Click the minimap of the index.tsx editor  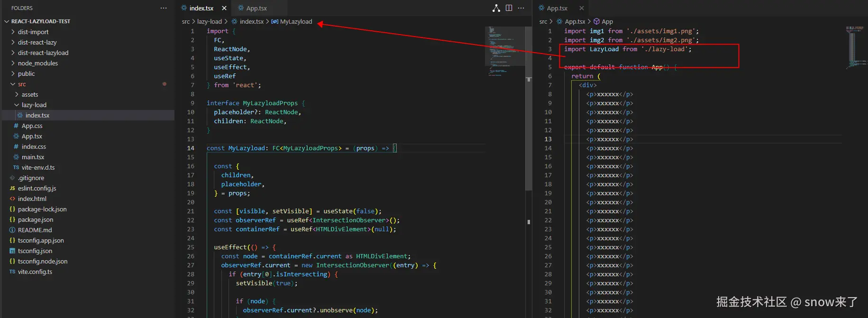click(504, 51)
